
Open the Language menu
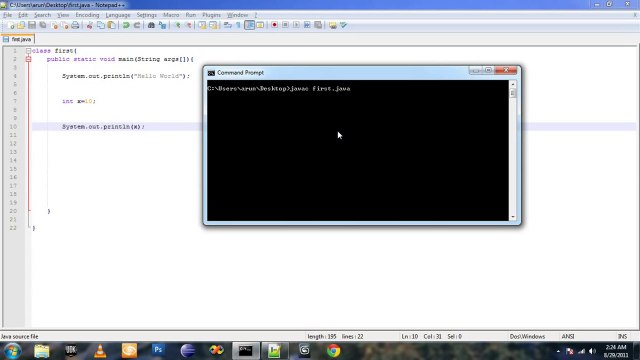118,15
